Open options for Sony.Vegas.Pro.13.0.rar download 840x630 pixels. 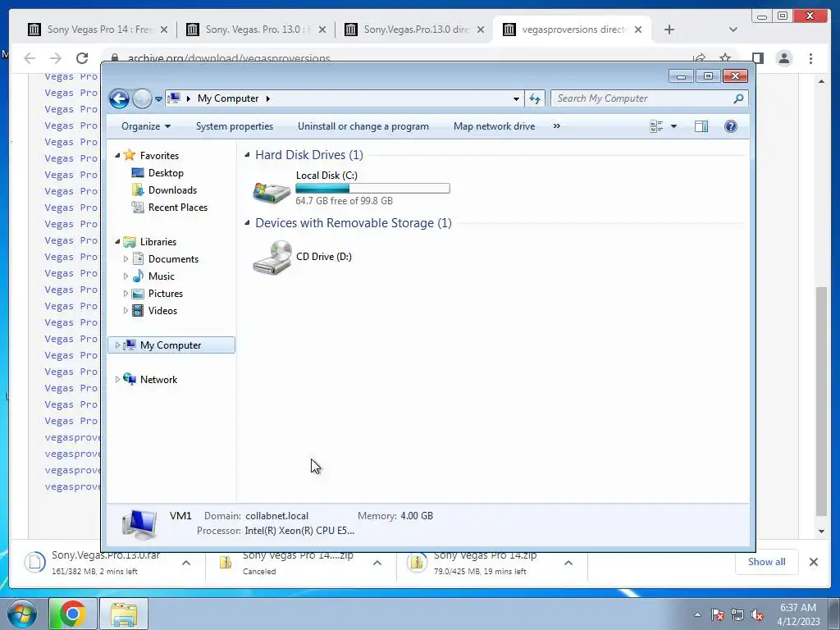186,563
